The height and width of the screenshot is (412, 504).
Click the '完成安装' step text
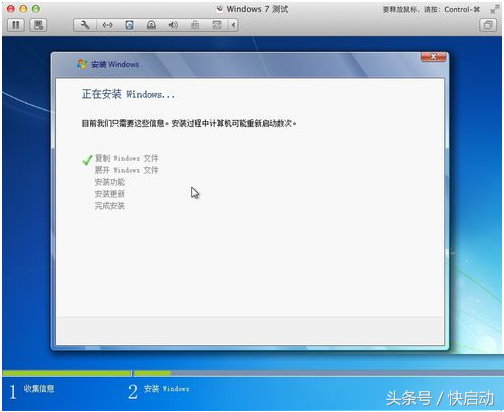110,206
